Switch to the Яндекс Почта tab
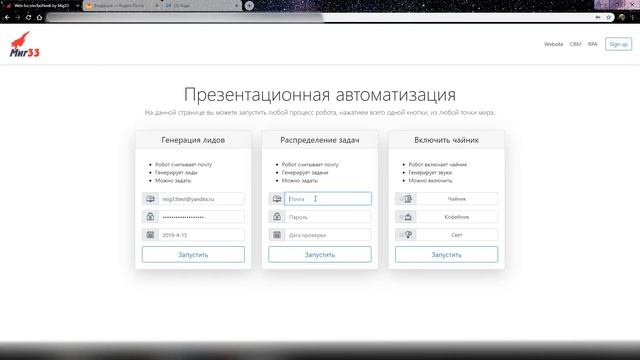Image resolution: width=640 pixels, height=360 pixels. tap(122, 6)
